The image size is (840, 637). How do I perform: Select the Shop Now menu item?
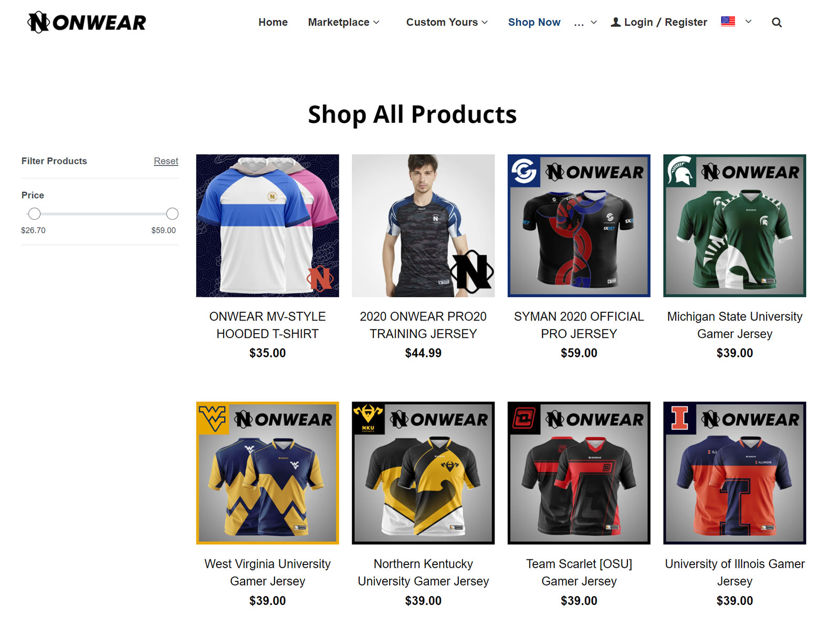[534, 22]
